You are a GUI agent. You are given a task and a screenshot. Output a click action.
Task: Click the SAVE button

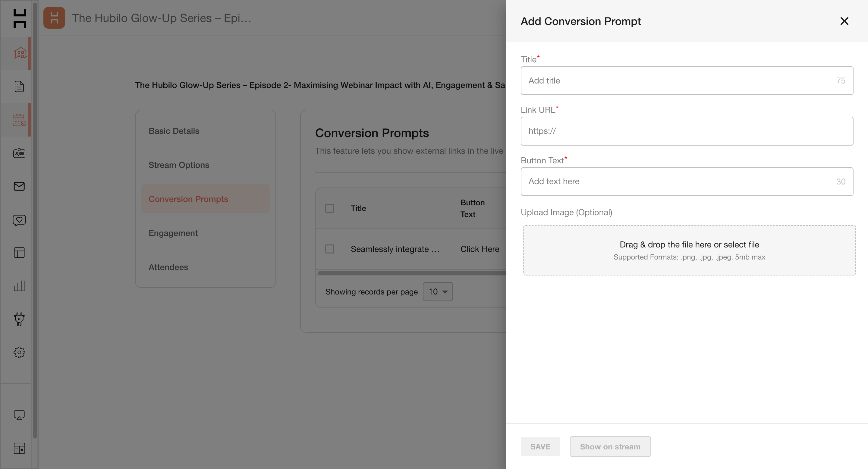[540, 446]
